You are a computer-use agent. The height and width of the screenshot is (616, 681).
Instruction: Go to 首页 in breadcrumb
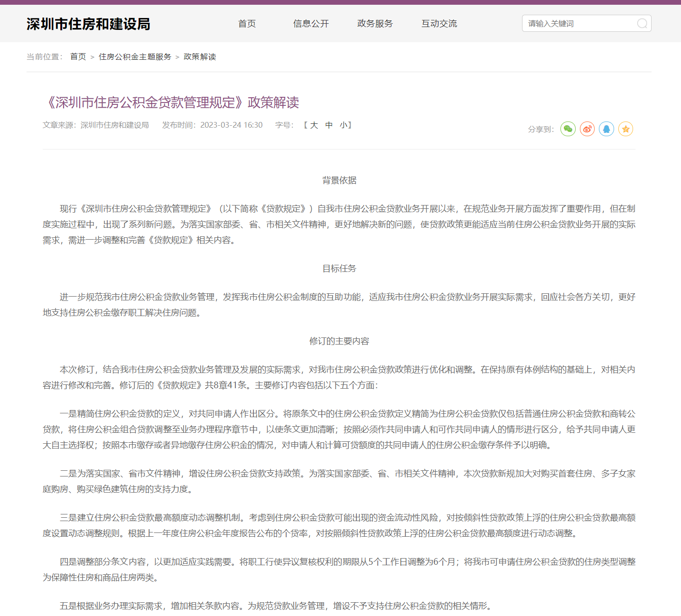click(78, 57)
